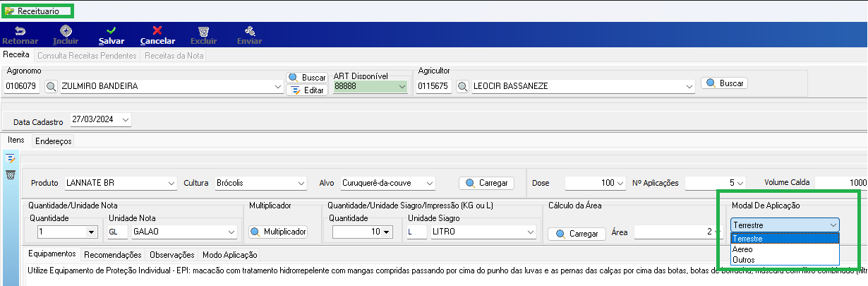Open the Quantidade nota dropdown showing 1
Image resolution: width=868 pixels, height=286 pixels.
coord(90,232)
